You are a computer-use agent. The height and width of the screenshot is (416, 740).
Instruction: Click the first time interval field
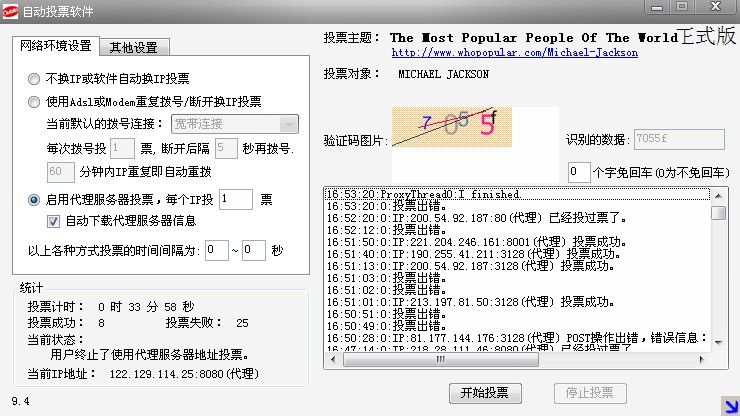[217, 250]
